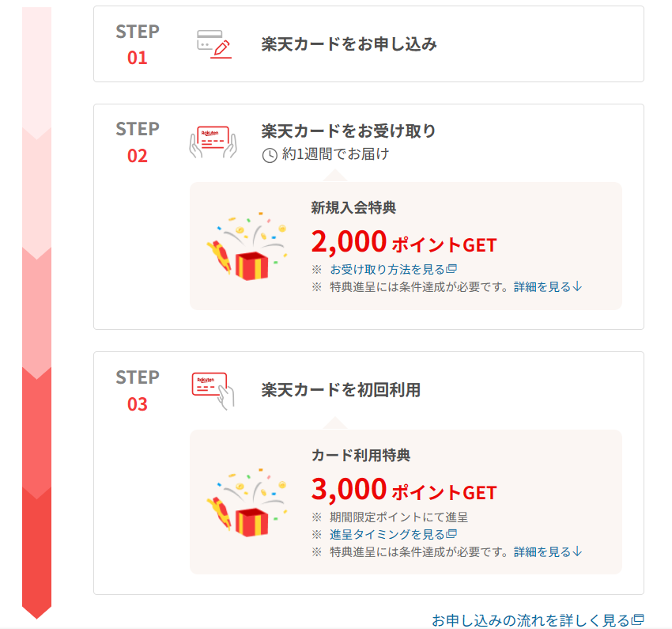
Task: Click the external-link icon after 進呈タイミングを見る
Action: tap(451, 534)
